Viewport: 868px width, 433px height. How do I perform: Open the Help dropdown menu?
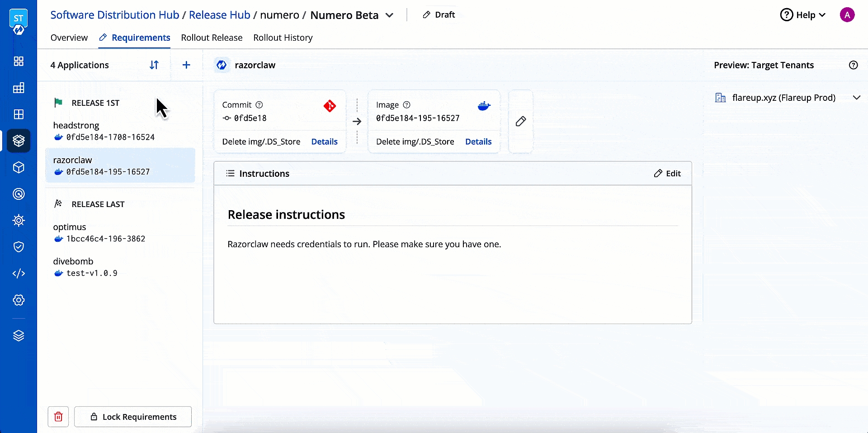(803, 15)
